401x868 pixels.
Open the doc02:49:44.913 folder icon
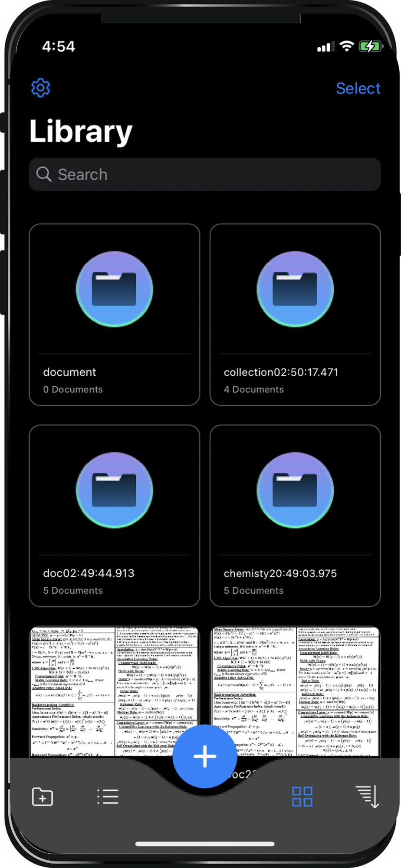click(114, 490)
